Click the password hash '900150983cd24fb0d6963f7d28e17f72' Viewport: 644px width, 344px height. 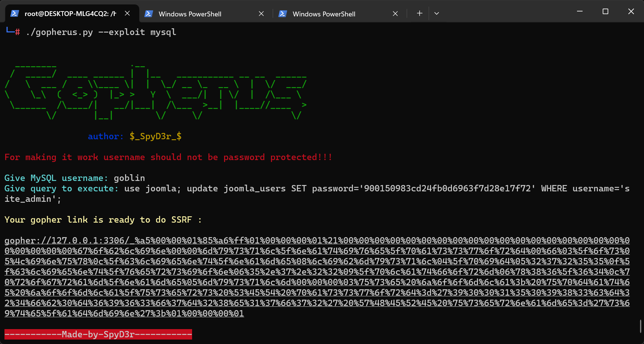[447, 188]
